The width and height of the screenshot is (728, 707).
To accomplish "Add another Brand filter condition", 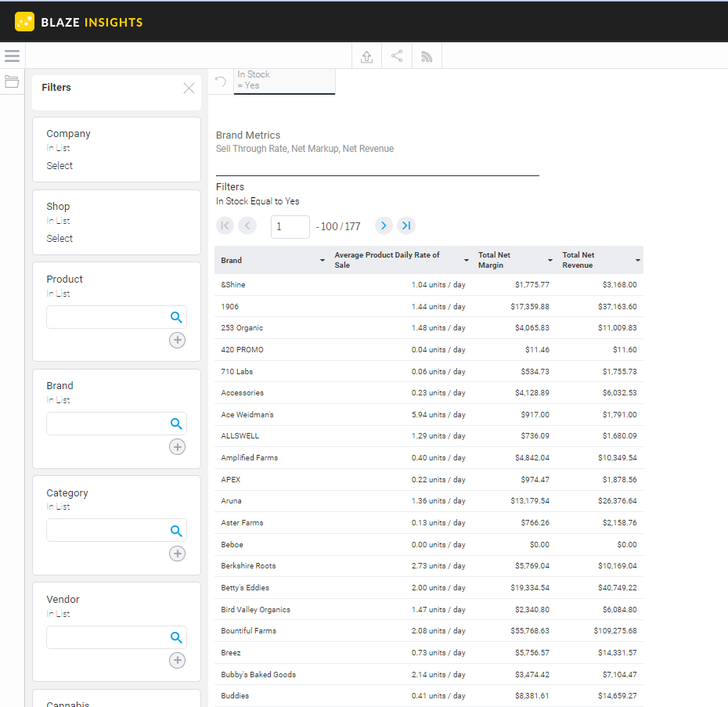I will 177,447.
